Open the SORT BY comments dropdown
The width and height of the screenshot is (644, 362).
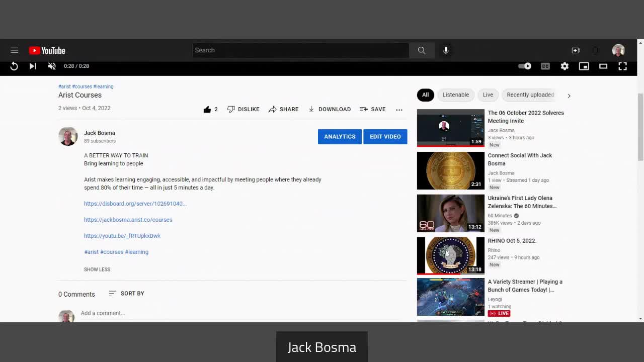(x=126, y=293)
